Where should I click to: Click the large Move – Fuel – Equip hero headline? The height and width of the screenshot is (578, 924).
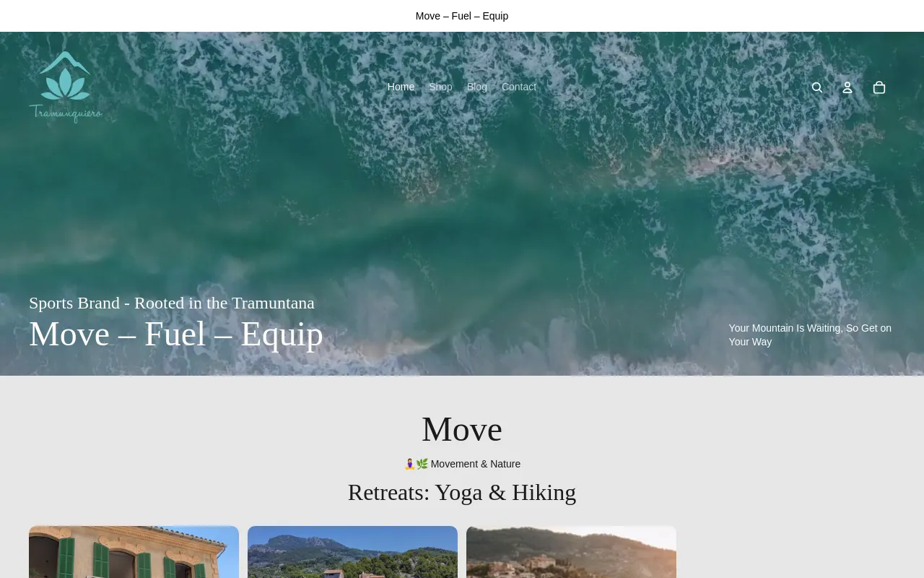176,334
